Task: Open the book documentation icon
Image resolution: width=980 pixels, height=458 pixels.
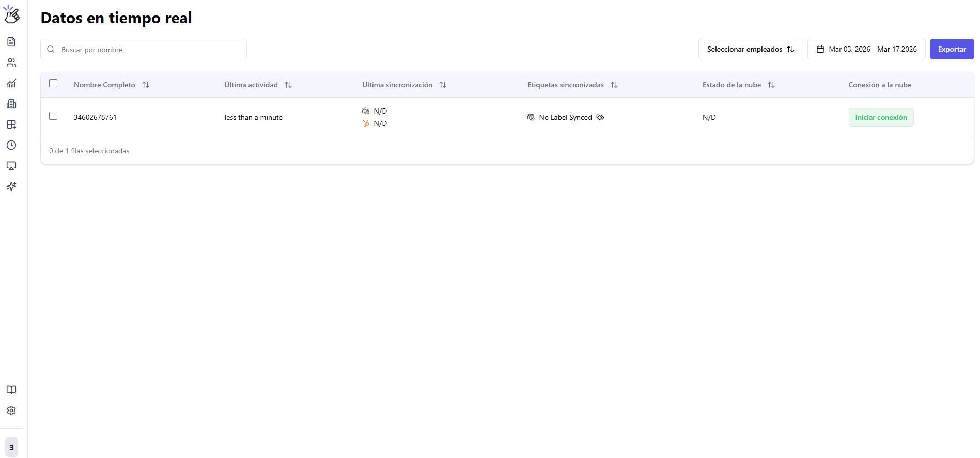Action: point(11,390)
